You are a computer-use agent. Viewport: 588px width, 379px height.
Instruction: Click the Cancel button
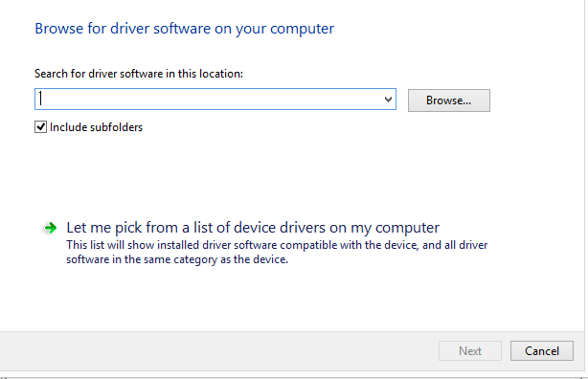click(x=541, y=351)
